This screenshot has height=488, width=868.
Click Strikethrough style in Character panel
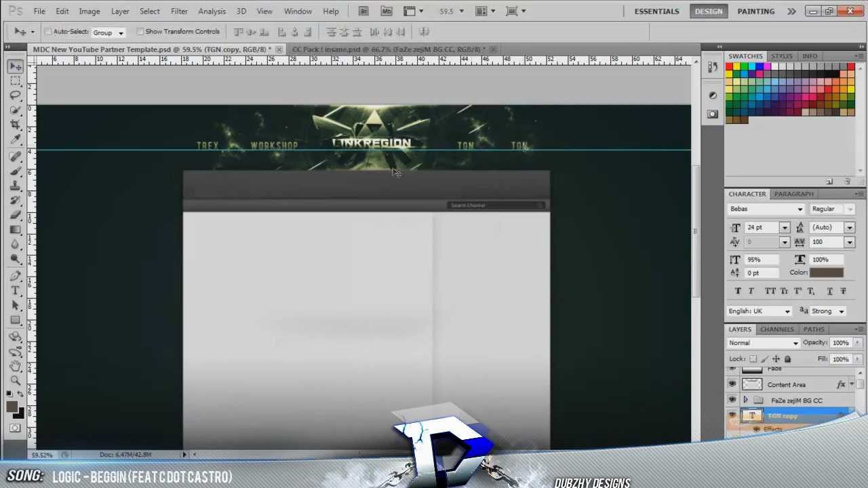tap(843, 291)
